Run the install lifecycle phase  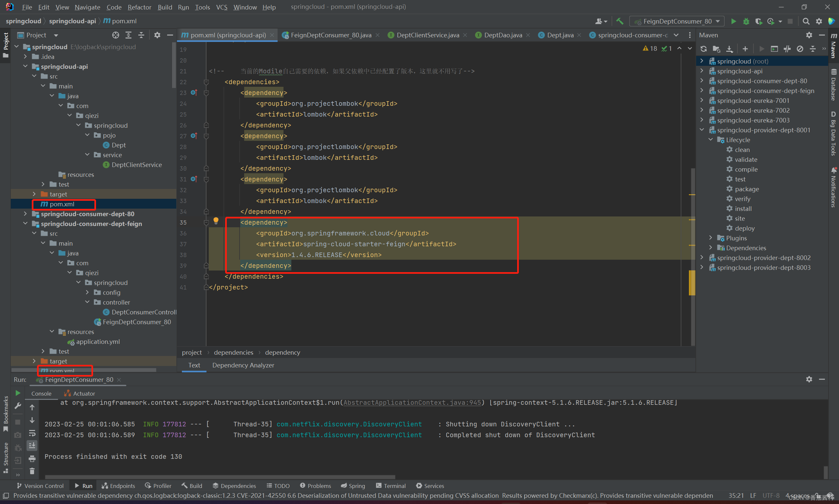[x=743, y=209]
